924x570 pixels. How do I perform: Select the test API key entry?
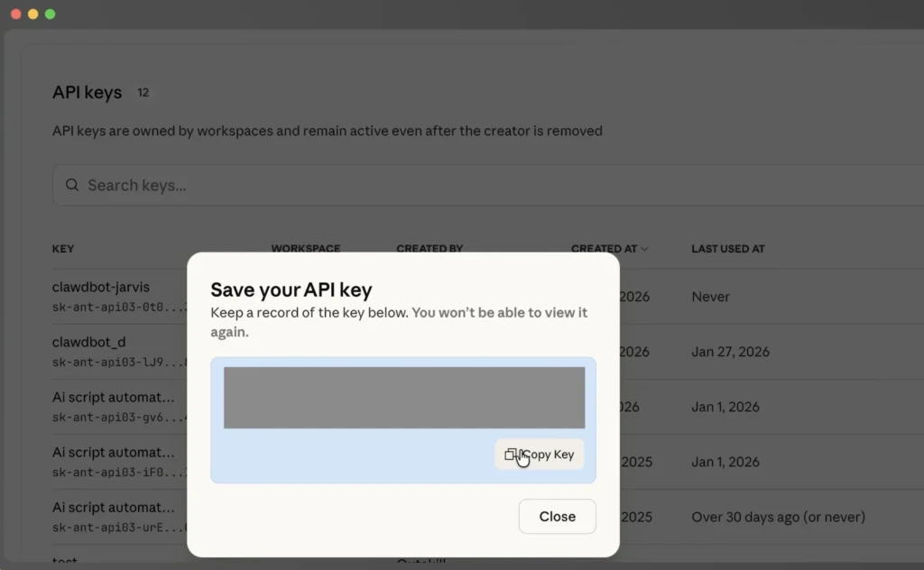coord(64,561)
